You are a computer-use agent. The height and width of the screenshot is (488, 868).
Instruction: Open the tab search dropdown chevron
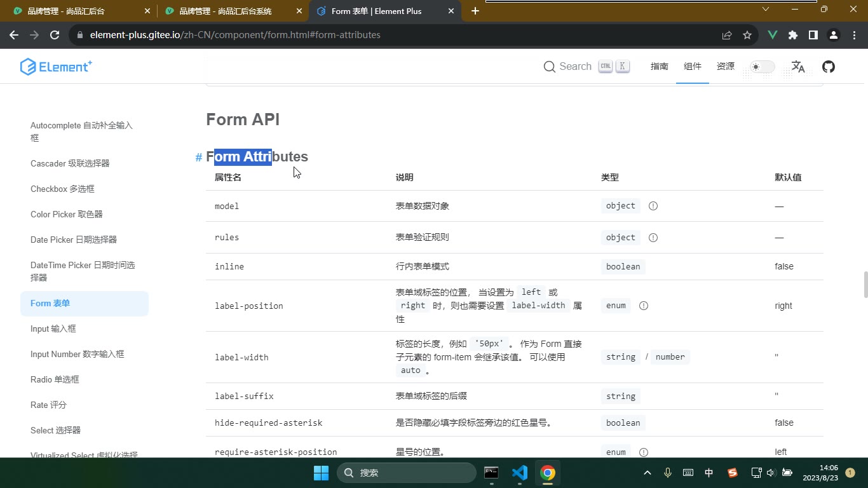click(x=766, y=10)
